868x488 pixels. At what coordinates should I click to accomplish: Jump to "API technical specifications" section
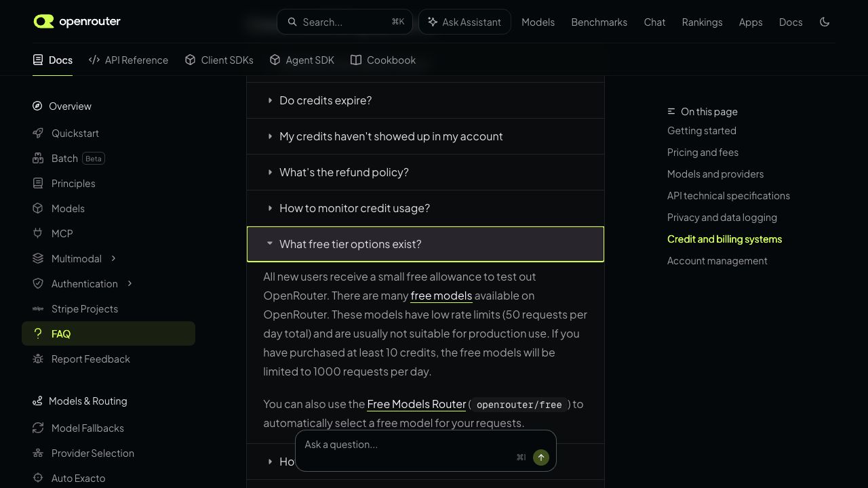pos(728,196)
